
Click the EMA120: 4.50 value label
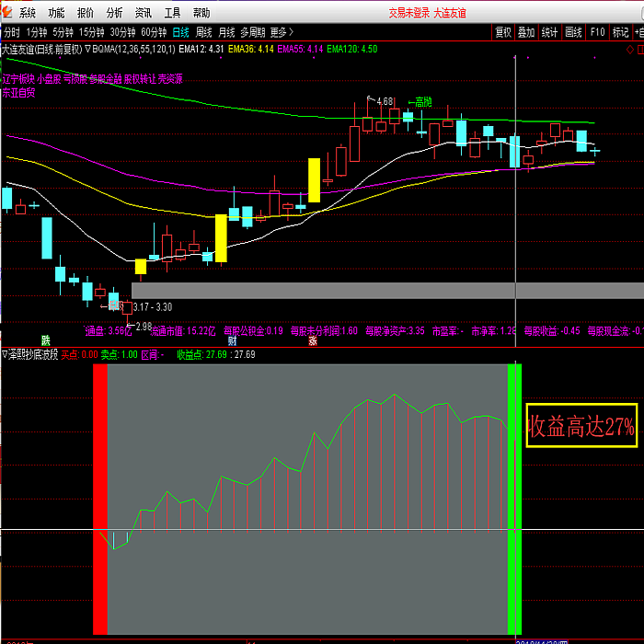(352, 50)
